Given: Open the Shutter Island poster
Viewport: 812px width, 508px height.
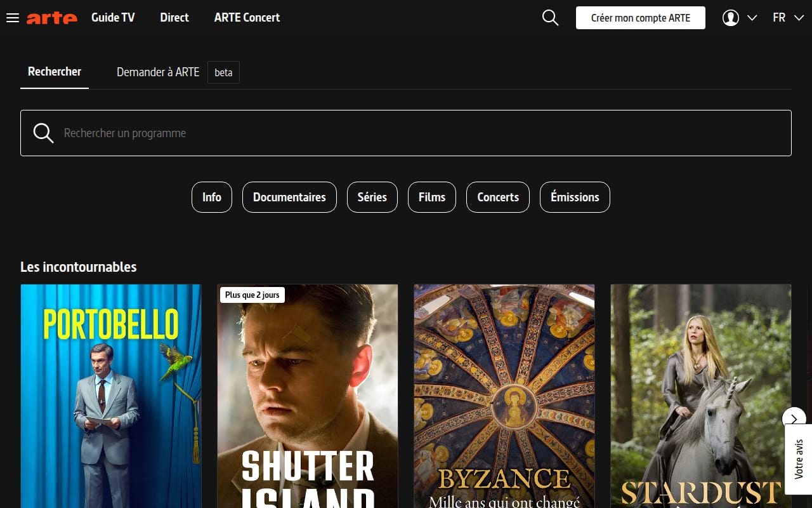Looking at the screenshot, I should [x=308, y=396].
